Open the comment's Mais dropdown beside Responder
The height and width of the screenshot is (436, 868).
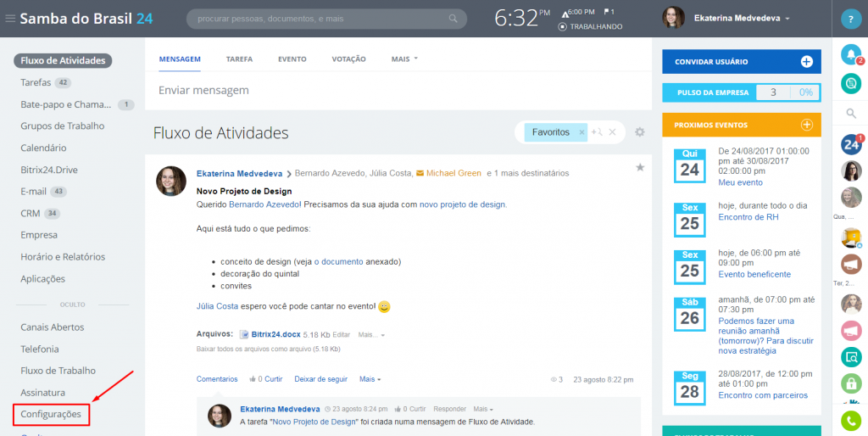[x=482, y=409]
